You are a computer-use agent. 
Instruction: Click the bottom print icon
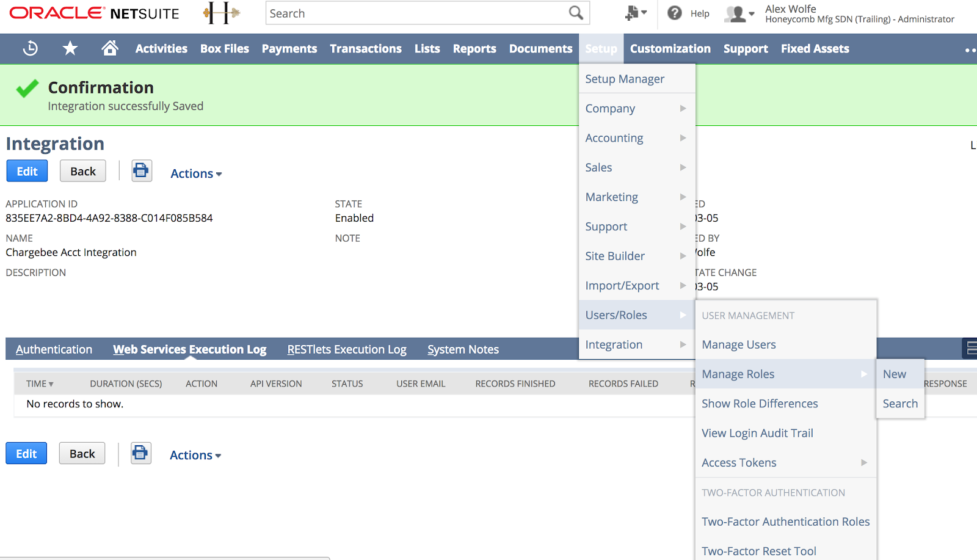pyautogui.click(x=141, y=453)
